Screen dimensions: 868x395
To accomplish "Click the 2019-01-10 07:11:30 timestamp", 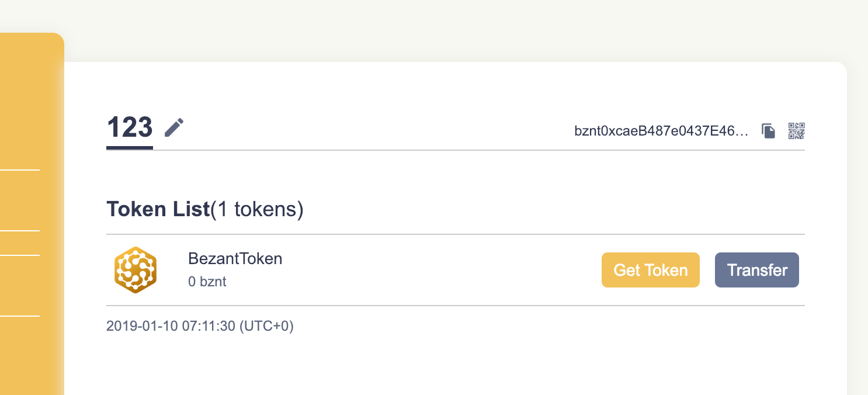I will pyautogui.click(x=171, y=326).
